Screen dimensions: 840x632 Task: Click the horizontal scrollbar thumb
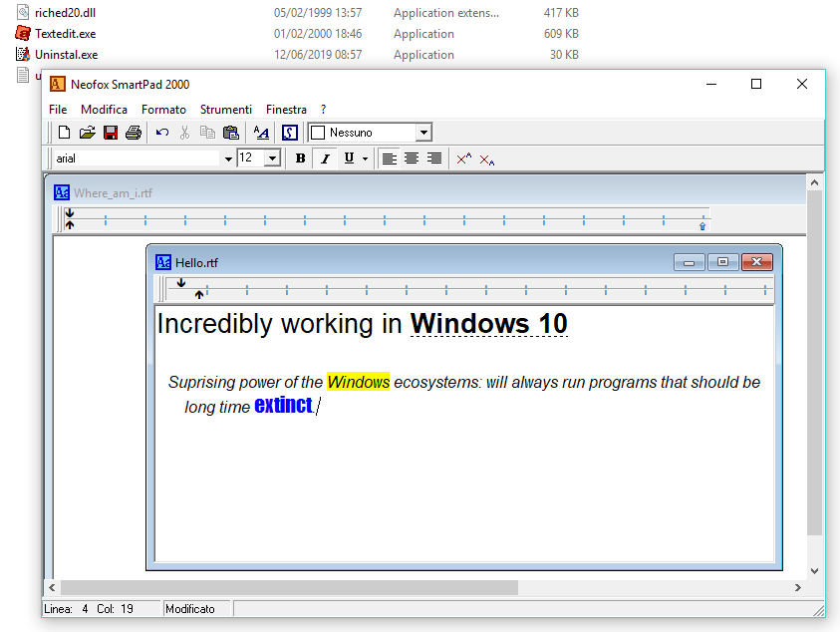(x=289, y=587)
